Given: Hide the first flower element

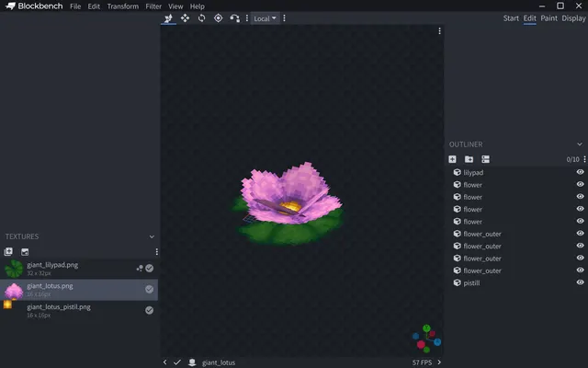Looking at the screenshot, I should pos(580,184).
